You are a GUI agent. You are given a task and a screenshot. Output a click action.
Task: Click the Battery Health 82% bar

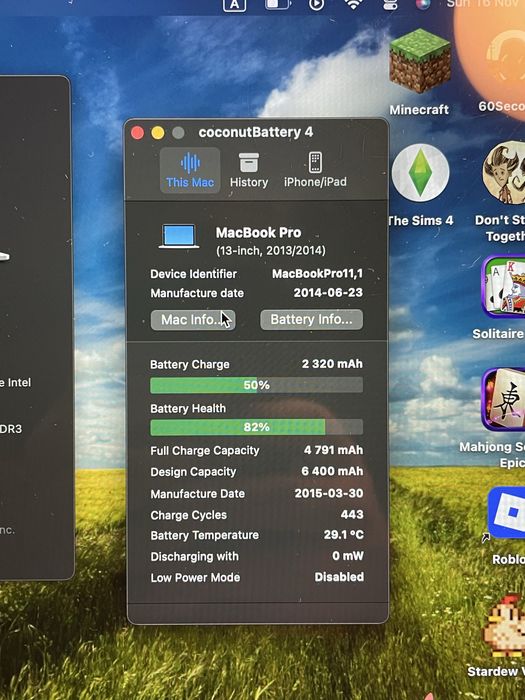[x=256, y=427]
